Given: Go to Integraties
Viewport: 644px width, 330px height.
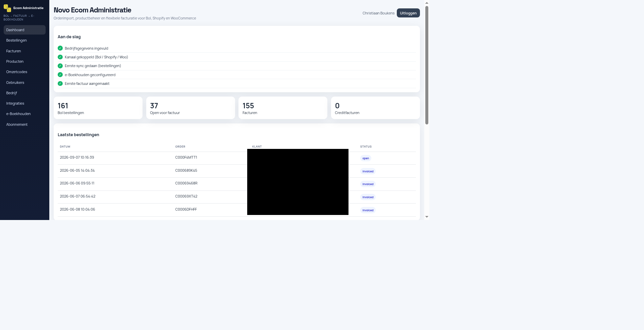Looking at the screenshot, I should coord(24,103).
